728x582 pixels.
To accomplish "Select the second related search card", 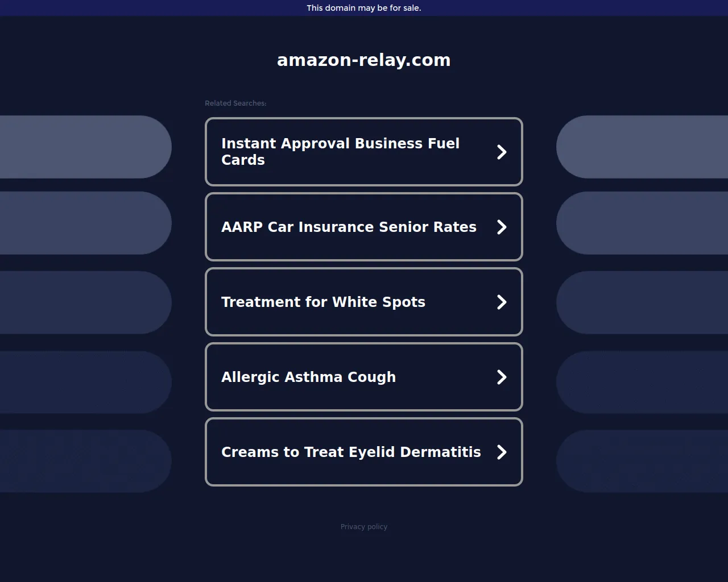I will point(364,227).
